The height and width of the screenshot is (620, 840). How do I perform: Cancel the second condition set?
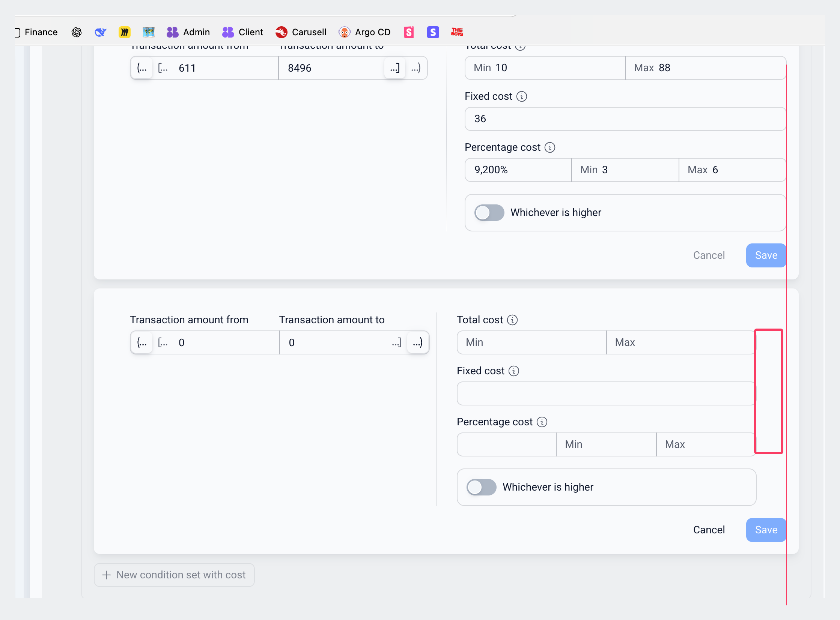(x=709, y=530)
